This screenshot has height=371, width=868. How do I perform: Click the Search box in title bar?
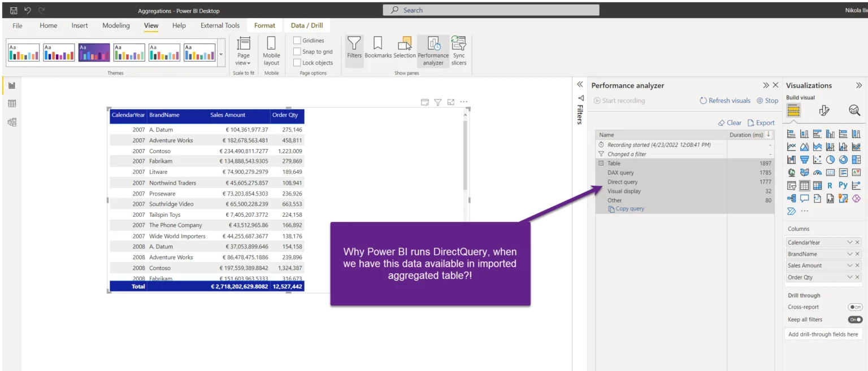tap(491, 10)
